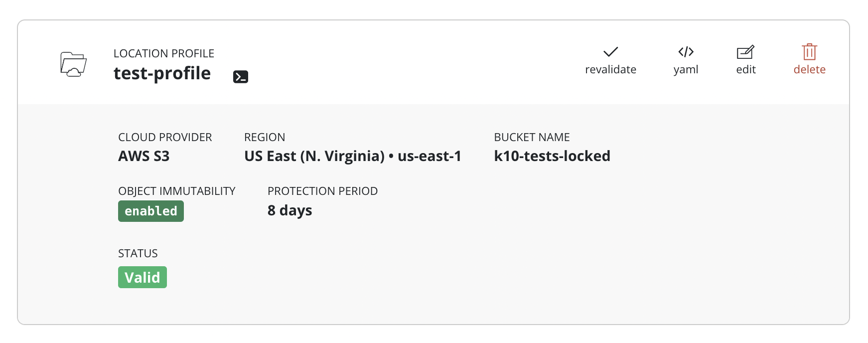Viewport: 868px width, 343px height.
Task: Click the AWS S3 provider value
Action: click(144, 156)
